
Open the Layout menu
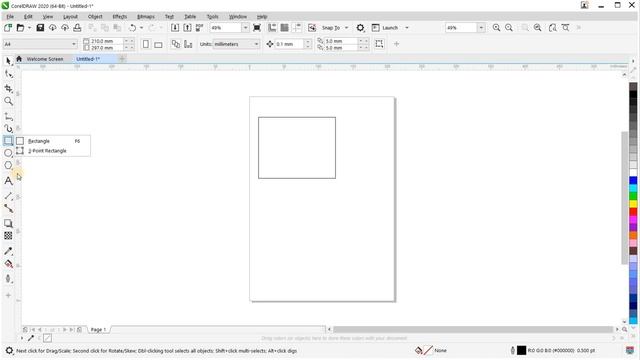coord(70,17)
